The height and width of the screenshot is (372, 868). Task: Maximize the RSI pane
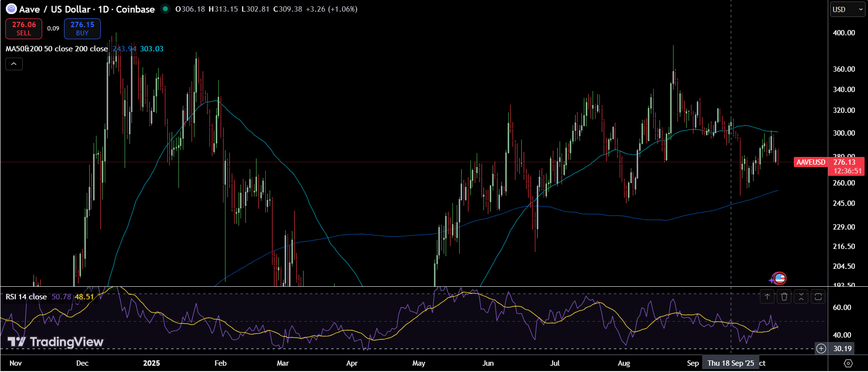point(818,297)
